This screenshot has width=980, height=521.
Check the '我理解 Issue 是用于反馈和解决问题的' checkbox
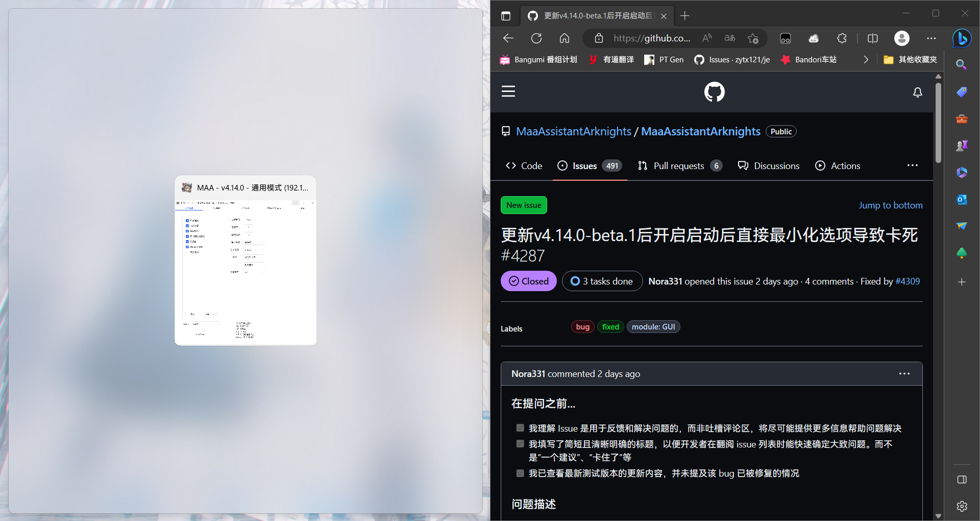(520, 428)
